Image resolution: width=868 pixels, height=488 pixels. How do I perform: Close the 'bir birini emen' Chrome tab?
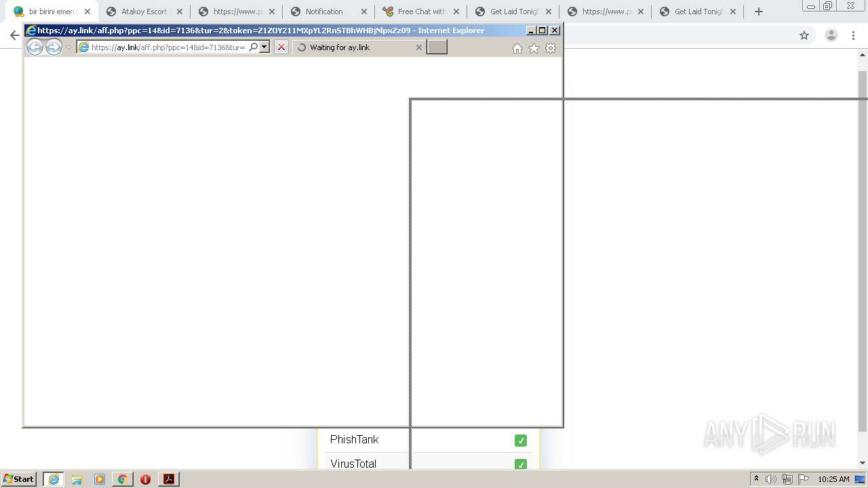pyautogui.click(x=87, y=12)
